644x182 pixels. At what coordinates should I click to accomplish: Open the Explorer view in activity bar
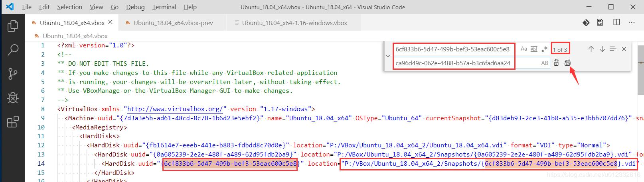(13, 26)
